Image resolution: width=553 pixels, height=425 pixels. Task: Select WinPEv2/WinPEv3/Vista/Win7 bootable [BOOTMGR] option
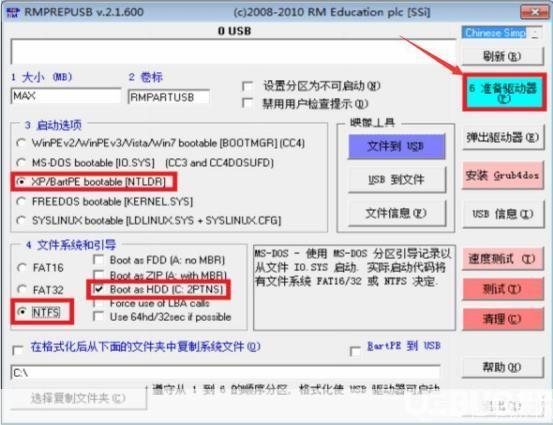(x=21, y=143)
